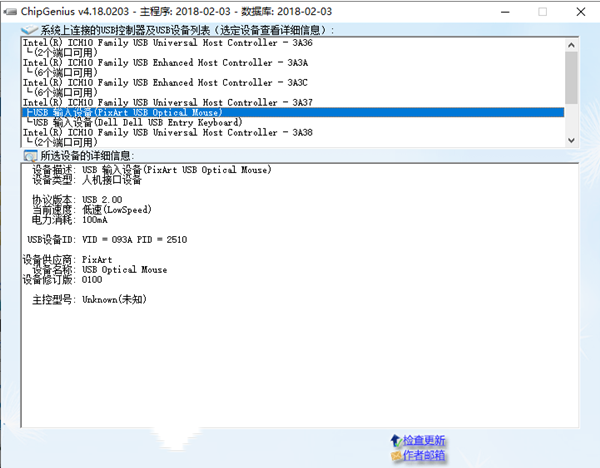The image size is (600, 468).
Task: Open the 检查更新 link
Action: [424, 440]
